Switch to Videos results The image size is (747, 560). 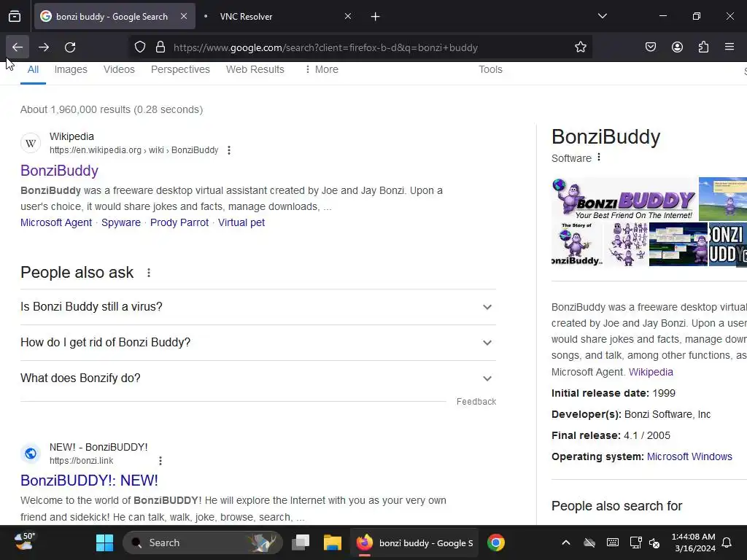coord(119,69)
